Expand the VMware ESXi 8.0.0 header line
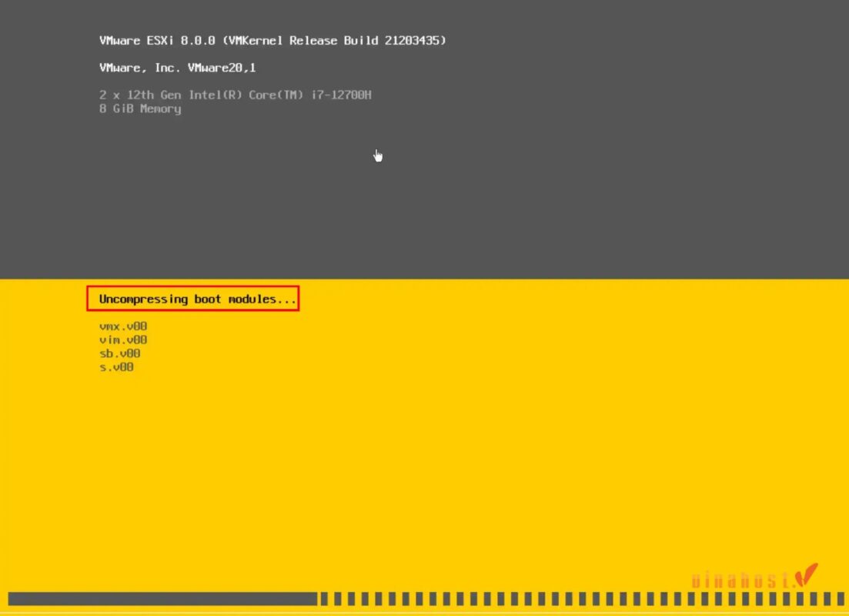 tap(272, 40)
